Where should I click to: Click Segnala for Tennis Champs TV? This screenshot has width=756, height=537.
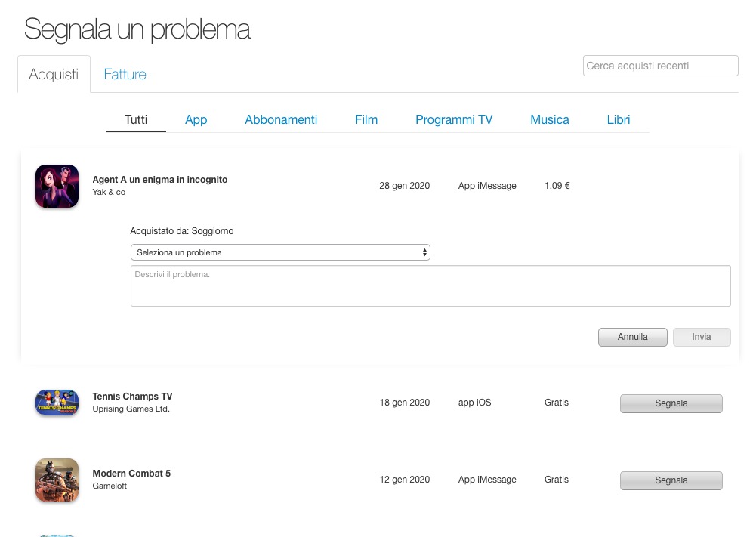(671, 403)
